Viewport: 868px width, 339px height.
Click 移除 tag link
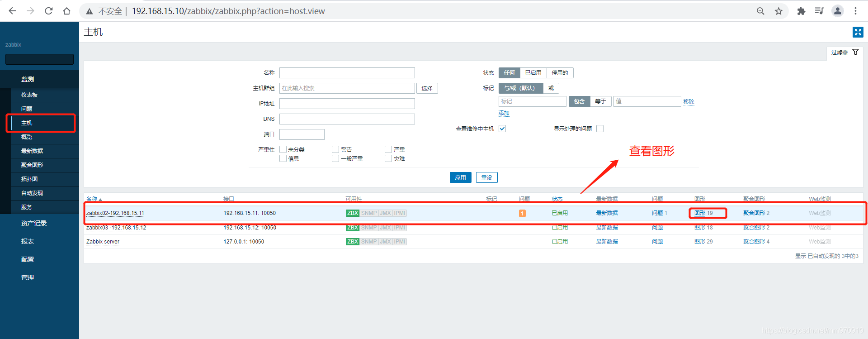689,102
